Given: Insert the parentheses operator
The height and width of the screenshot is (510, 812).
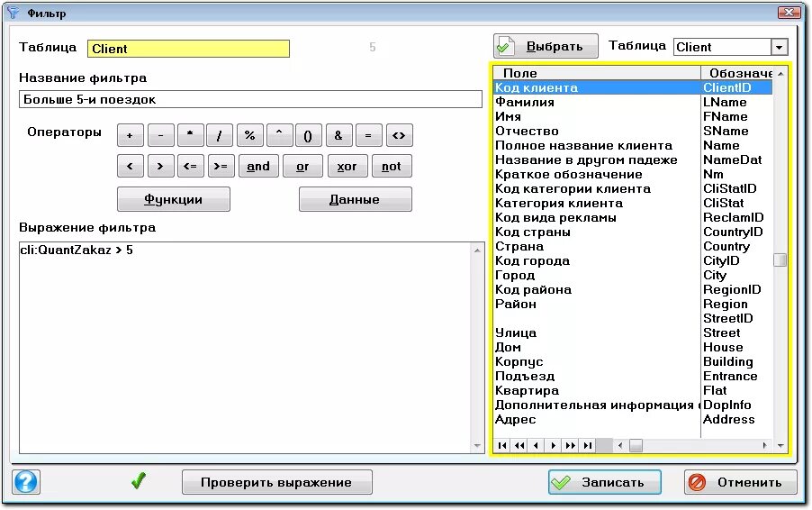Looking at the screenshot, I should pos(309,136).
